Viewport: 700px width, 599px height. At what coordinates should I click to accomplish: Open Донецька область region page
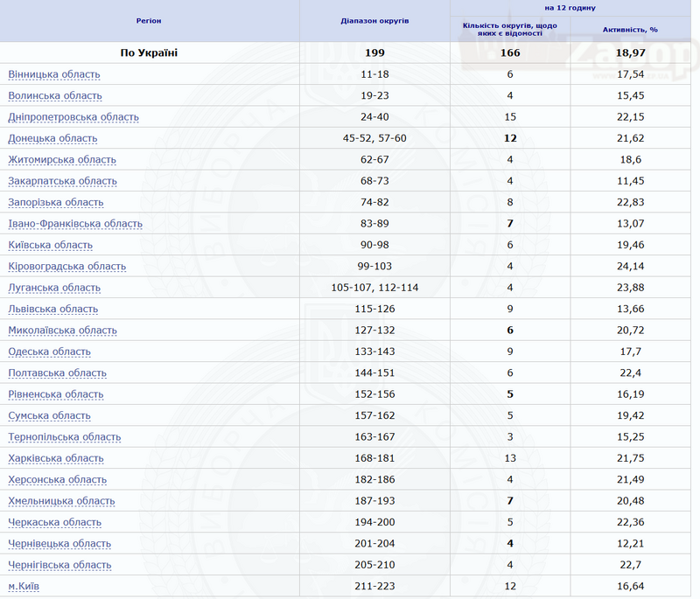tap(52, 138)
